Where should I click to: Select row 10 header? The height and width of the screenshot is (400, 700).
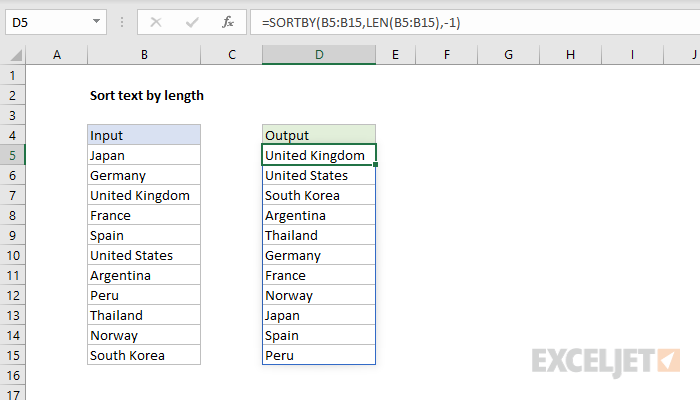coord(12,255)
